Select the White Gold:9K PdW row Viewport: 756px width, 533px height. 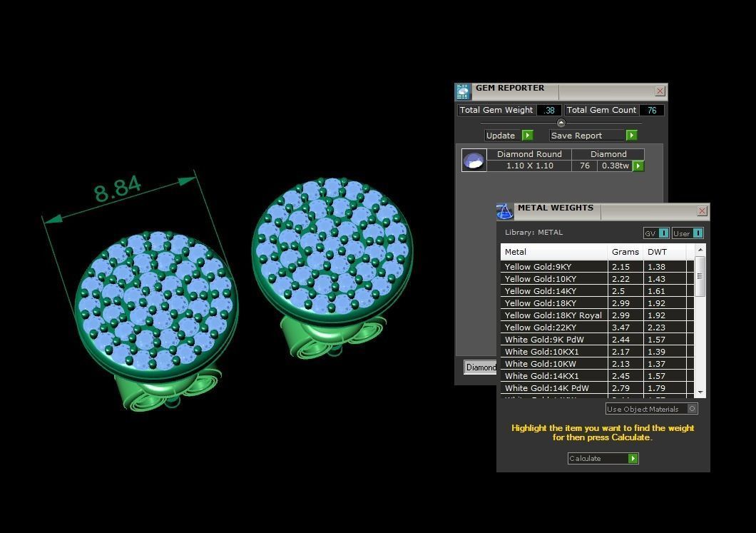tap(598, 340)
